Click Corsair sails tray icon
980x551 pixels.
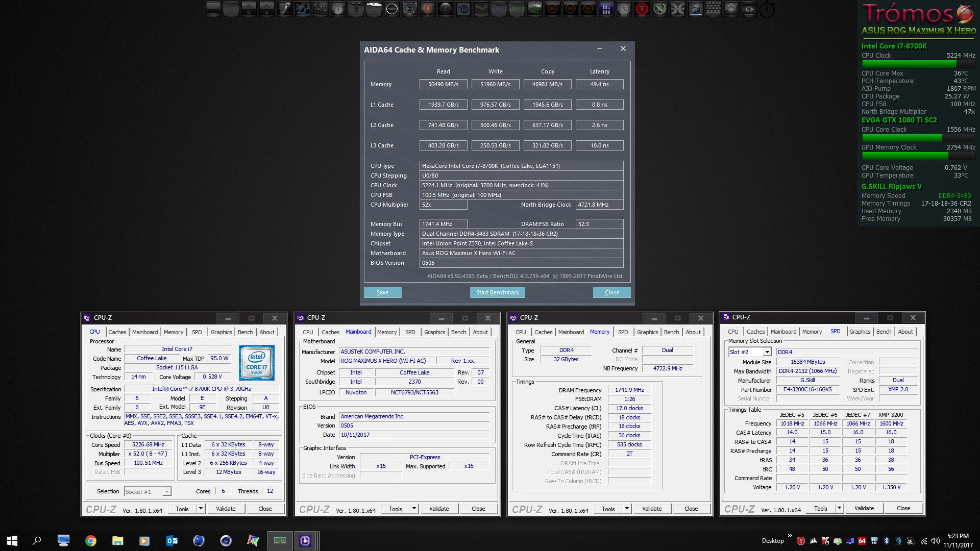click(x=813, y=541)
